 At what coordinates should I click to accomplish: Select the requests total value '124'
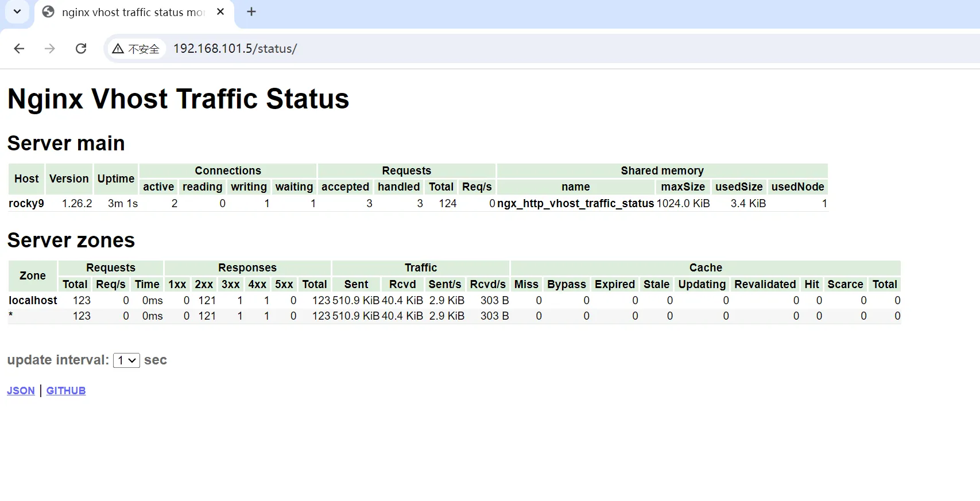448,204
